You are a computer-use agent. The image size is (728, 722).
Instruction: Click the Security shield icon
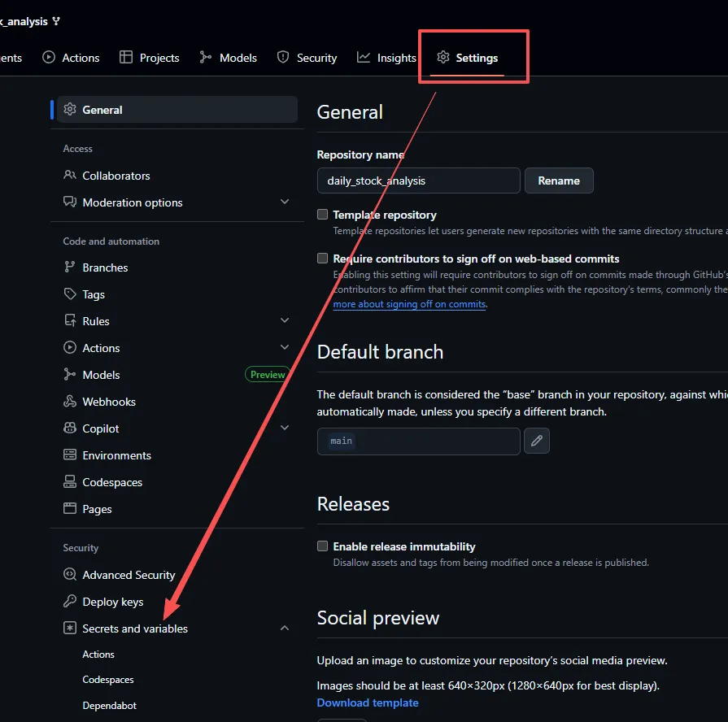(283, 57)
